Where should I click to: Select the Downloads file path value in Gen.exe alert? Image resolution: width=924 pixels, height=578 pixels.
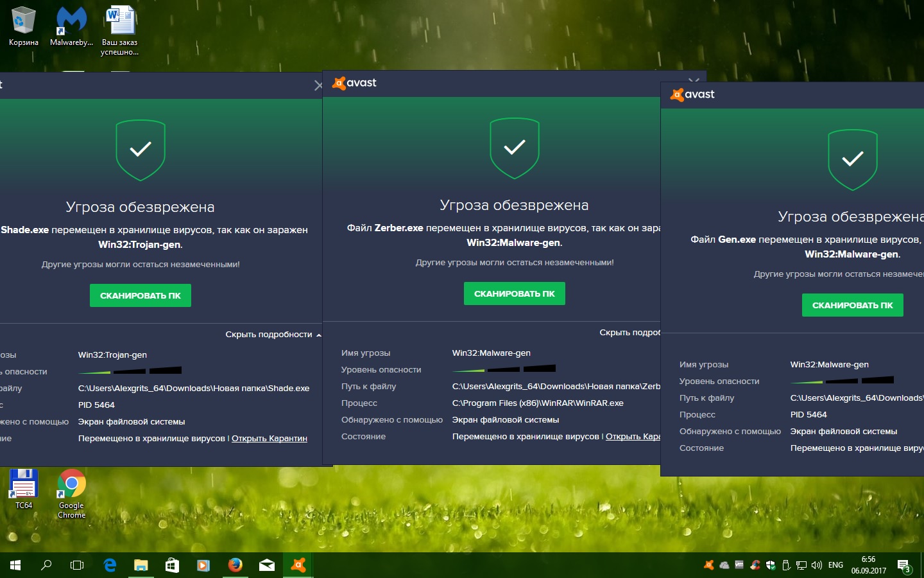pyautogui.click(x=857, y=398)
